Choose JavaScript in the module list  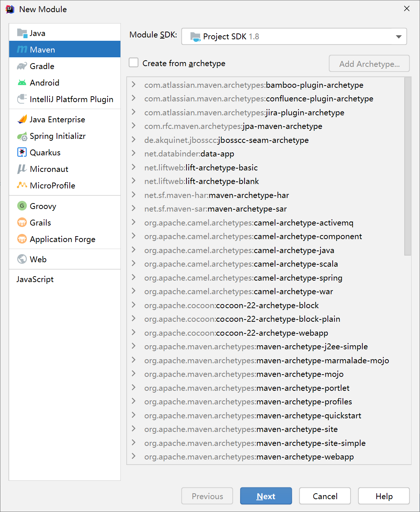[35, 279]
